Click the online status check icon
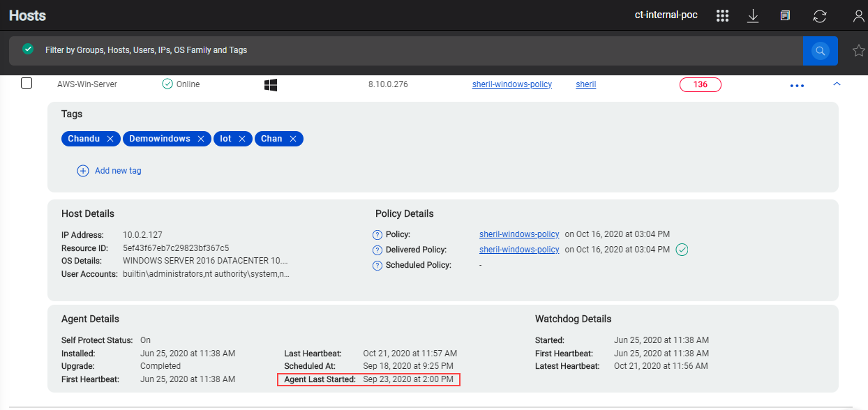Viewport: 868px width, 410px height. pos(167,84)
